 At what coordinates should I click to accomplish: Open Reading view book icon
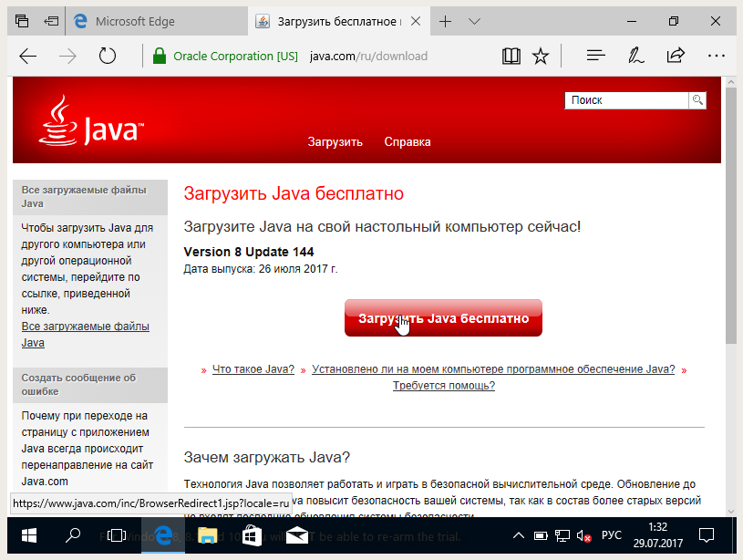(x=511, y=57)
